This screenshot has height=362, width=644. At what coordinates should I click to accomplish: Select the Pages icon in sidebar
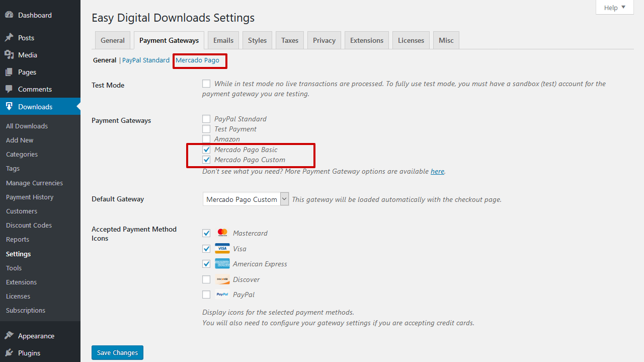pyautogui.click(x=9, y=72)
